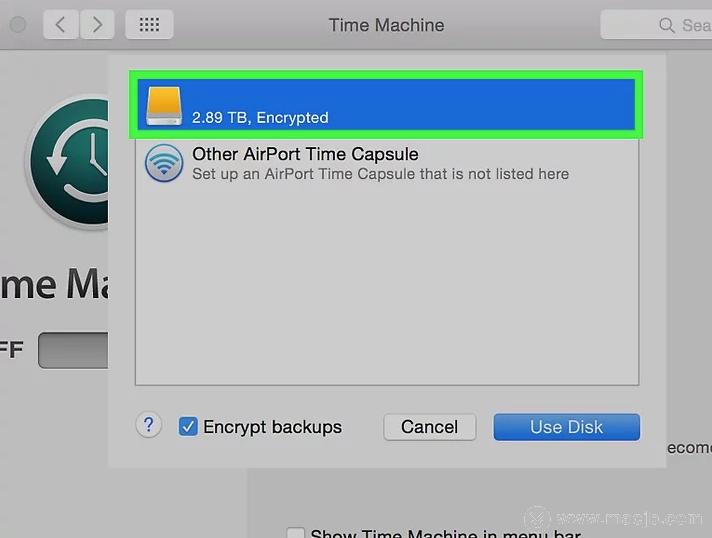Open help with the question mark button
Image resolution: width=712 pixels, height=538 pixels.
tap(148, 426)
